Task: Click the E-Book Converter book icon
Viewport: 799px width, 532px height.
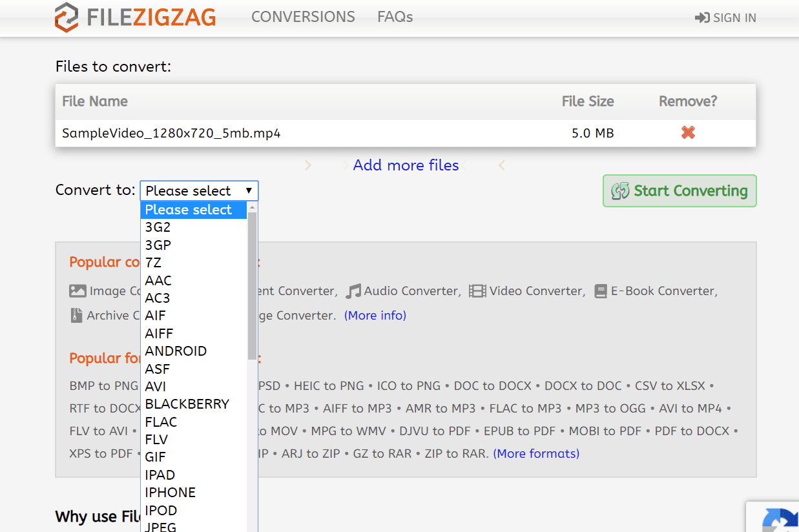Action: pyautogui.click(x=601, y=291)
